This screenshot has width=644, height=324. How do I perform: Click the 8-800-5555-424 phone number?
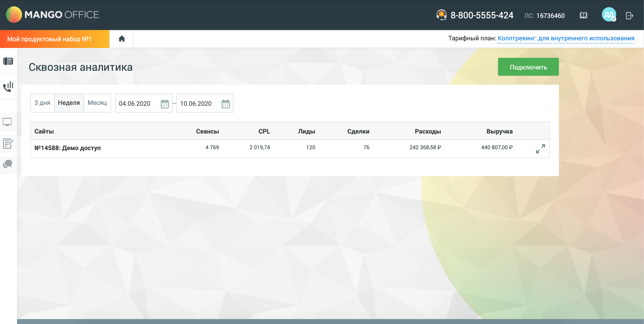(482, 15)
